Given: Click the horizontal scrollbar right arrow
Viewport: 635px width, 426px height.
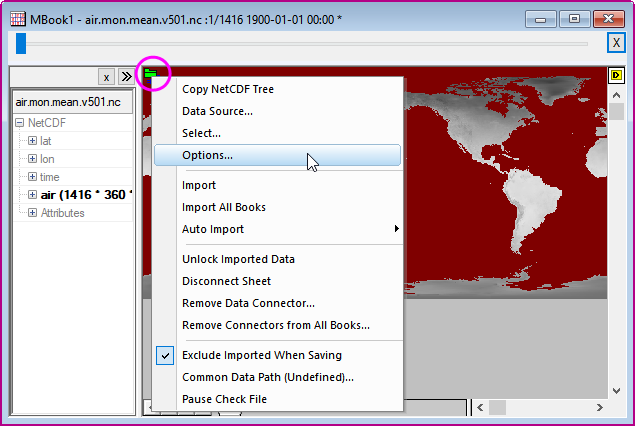Looking at the screenshot, I should [597, 408].
